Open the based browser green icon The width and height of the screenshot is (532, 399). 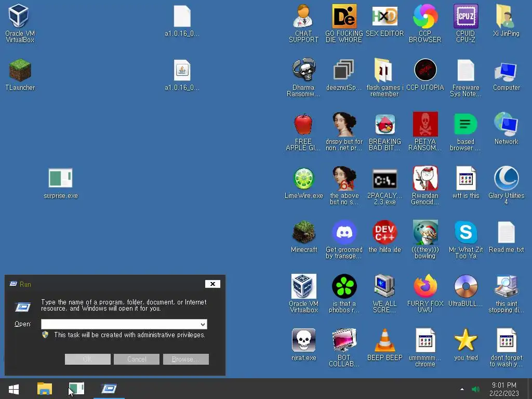point(465,124)
